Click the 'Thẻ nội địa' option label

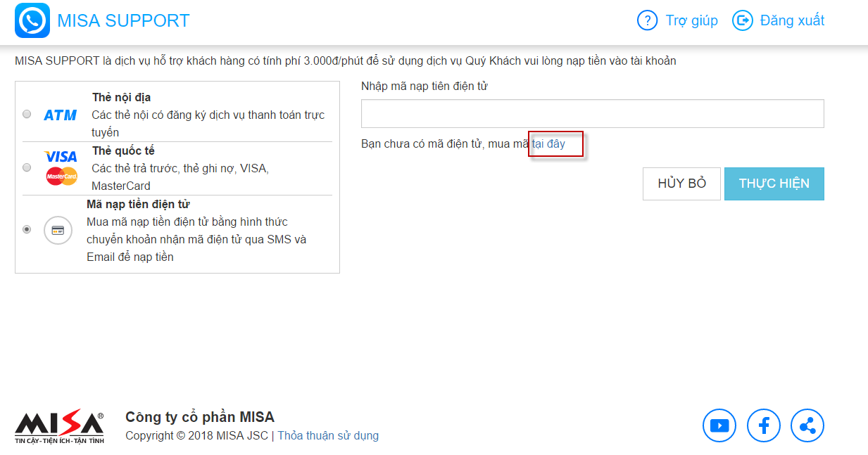(121, 97)
